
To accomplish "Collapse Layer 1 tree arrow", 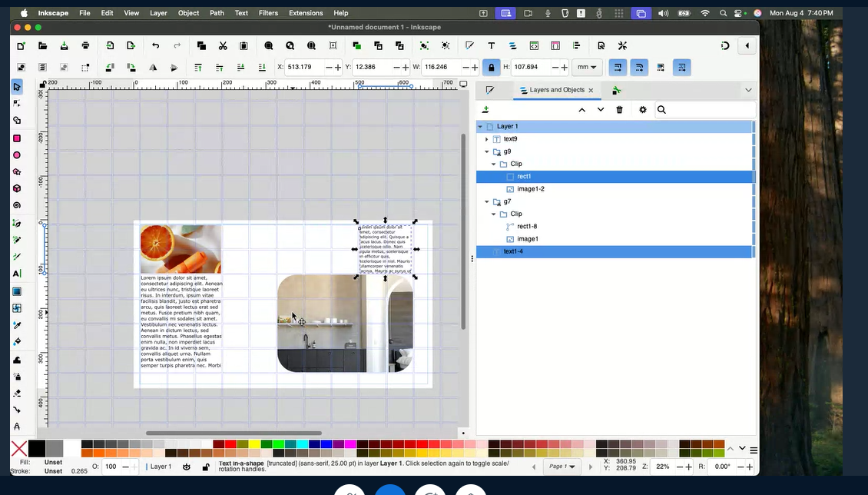I will point(481,126).
